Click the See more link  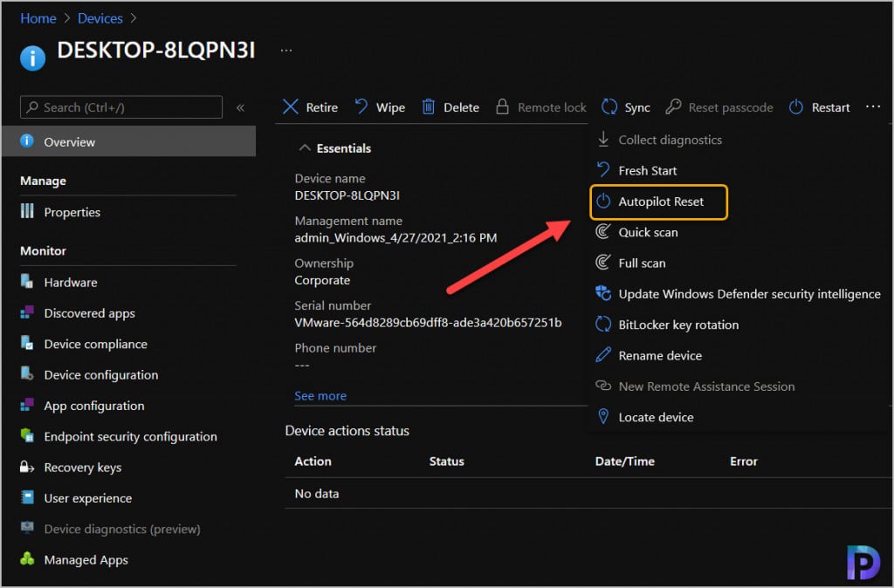point(320,395)
